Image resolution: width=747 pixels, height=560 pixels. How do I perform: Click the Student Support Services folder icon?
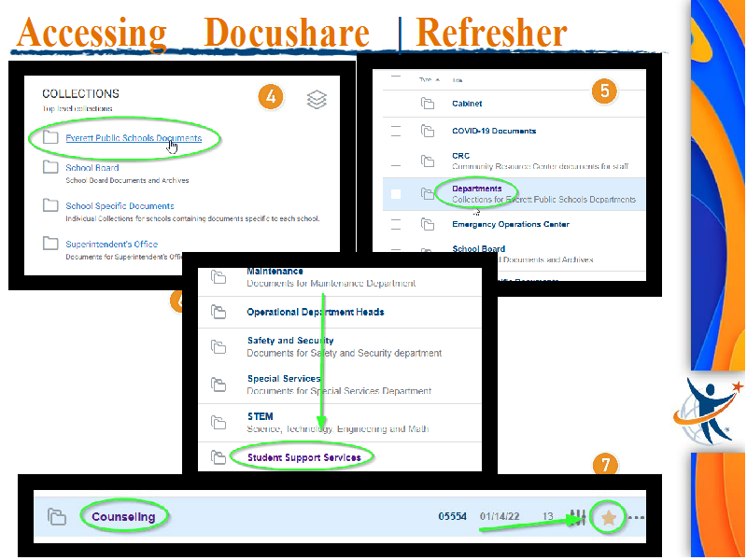click(218, 457)
